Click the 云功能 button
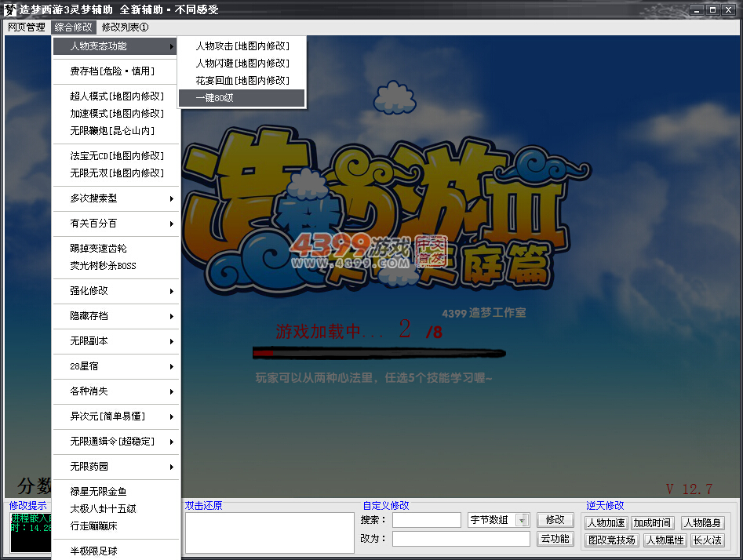 pos(555,539)
